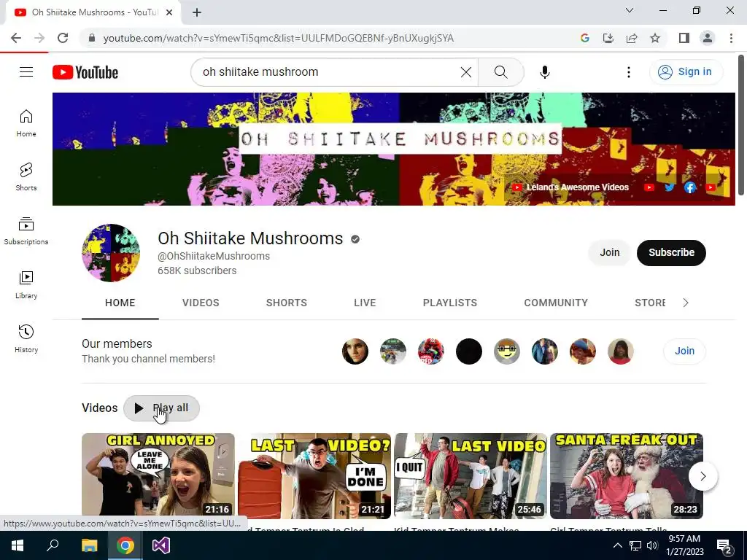The width and height of the screenshot is (747, 560).
Task: Open the YouTube hamburger guide menu
Action: tap(26, 72)
